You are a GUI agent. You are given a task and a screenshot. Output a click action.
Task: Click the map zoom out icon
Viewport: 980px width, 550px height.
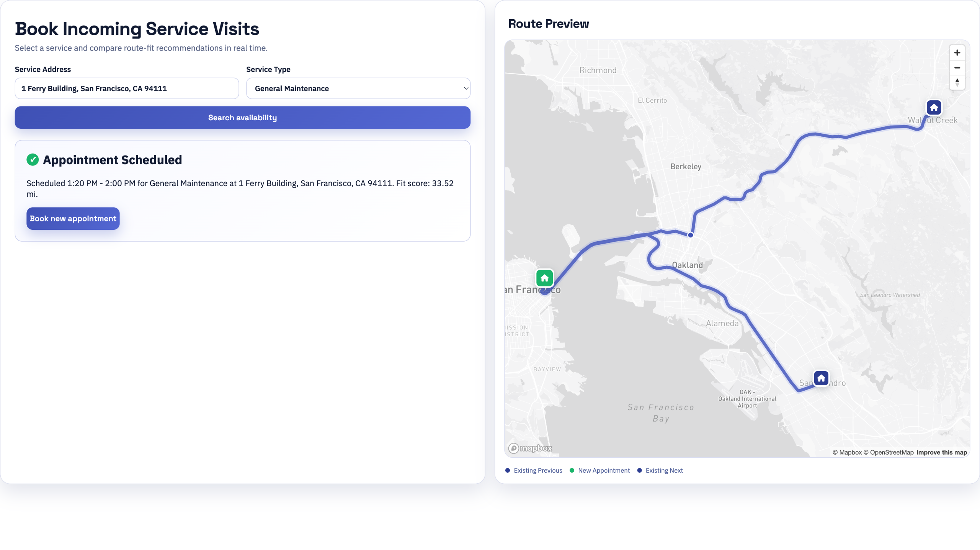point(957,68)
